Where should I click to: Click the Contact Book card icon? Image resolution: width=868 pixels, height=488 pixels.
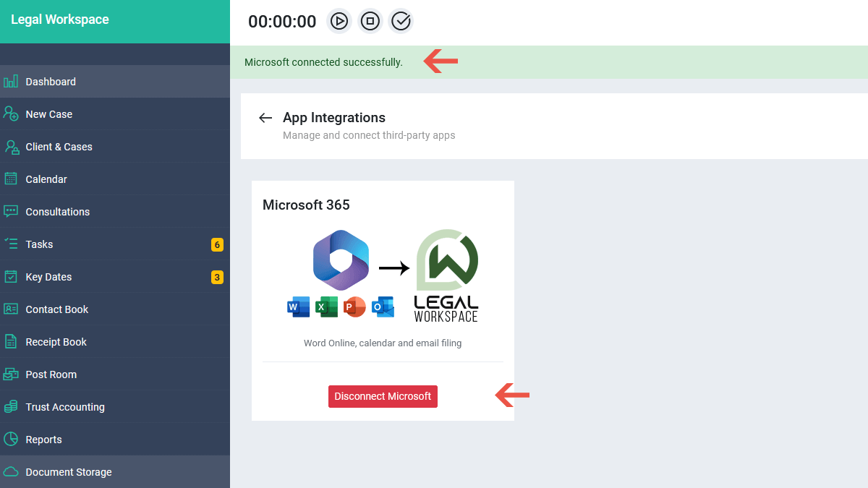coord(11,309)
